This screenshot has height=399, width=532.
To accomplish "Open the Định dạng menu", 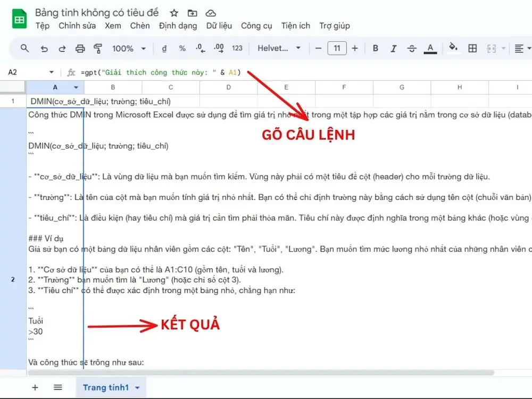I will pyautogui.click(x=178, y=26).
